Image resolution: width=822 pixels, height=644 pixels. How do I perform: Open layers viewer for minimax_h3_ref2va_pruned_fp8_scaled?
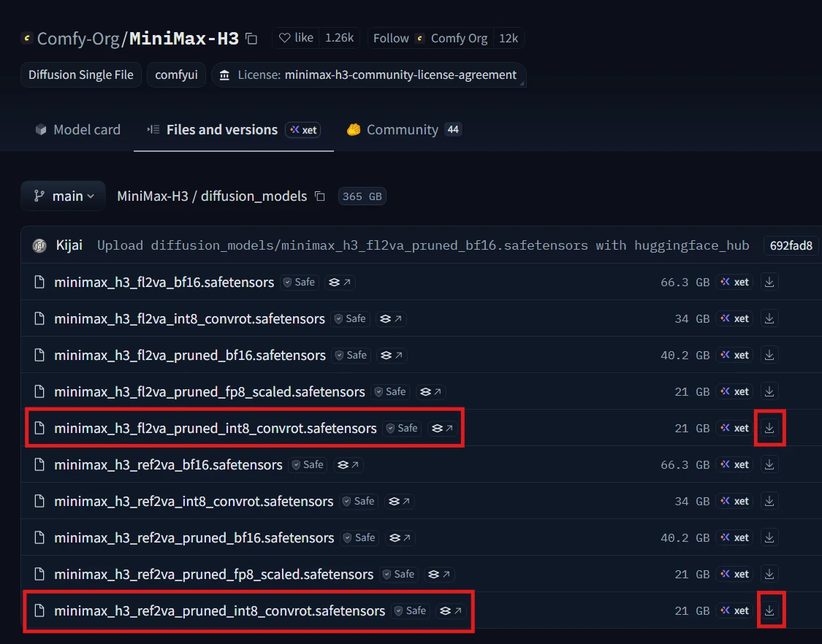439,575
